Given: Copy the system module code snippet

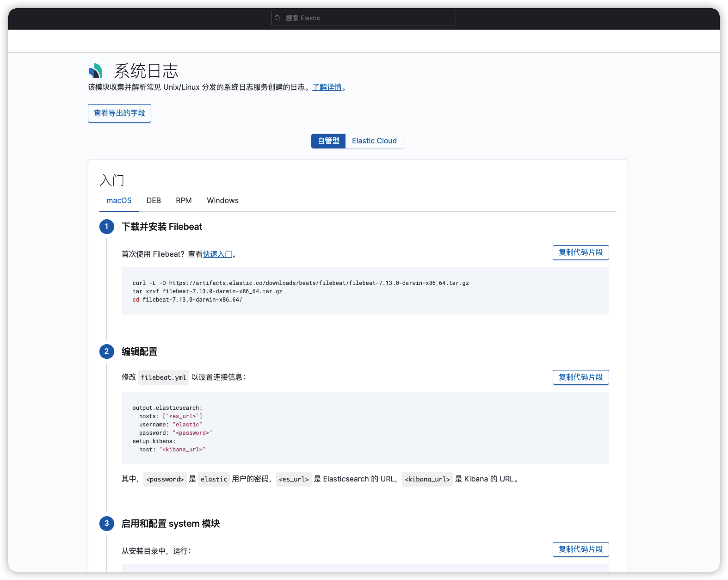Looking at the screenshot, I should tap(580, 549).
